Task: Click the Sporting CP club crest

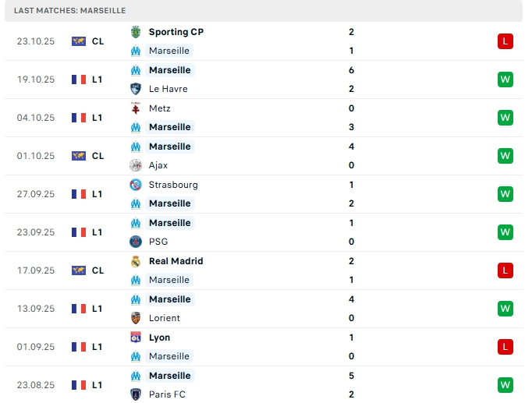Action: click(136, 32)
